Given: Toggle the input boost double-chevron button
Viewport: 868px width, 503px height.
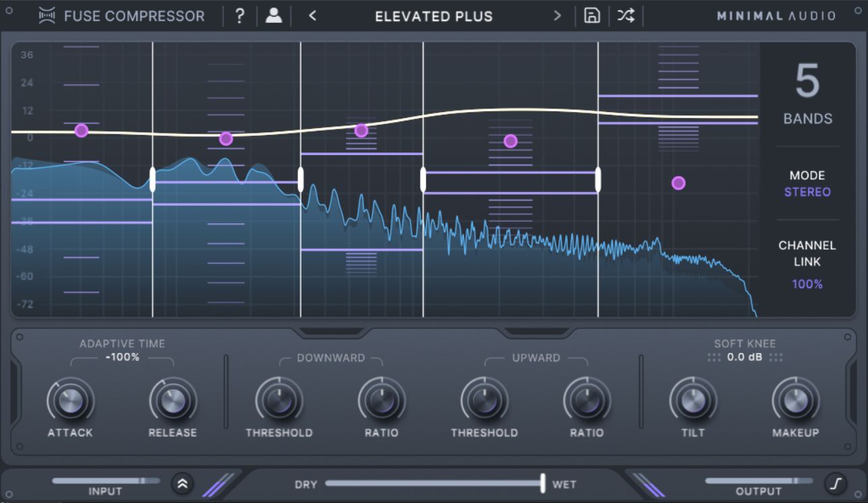Looking at the screenshot, I should [x=181, y=483].
